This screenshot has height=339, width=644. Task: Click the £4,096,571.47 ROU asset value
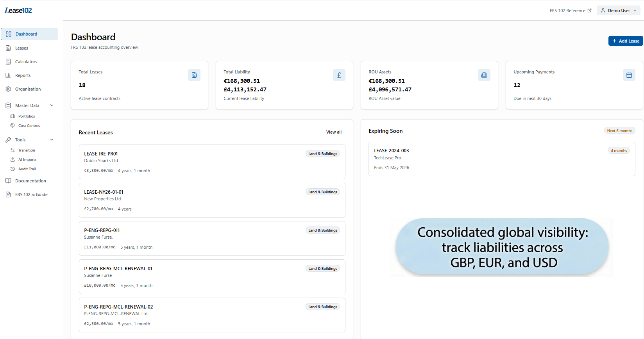[390, 89]
